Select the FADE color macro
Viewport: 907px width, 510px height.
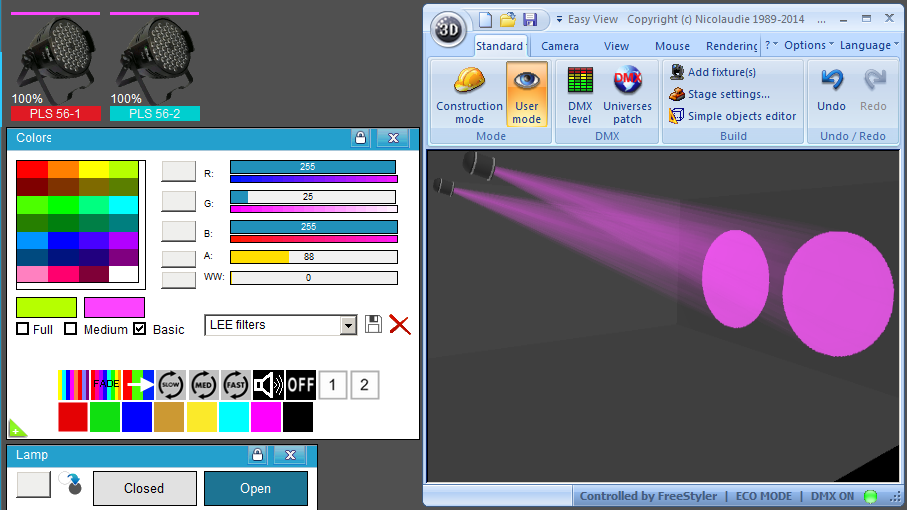pos(106,385)
